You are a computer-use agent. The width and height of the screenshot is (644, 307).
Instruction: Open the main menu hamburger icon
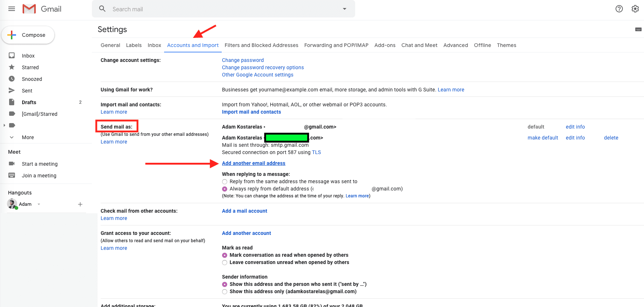tap(12, 9)
